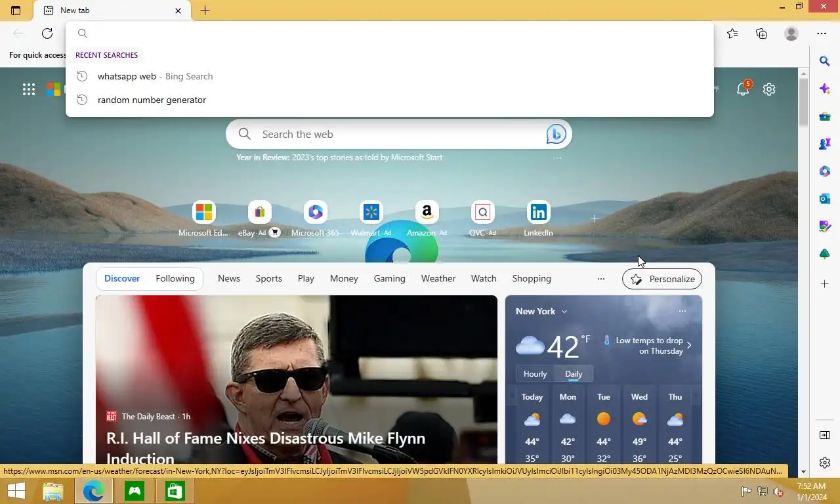Open Low temps to drop on Thursday alert

coord(647,346)
